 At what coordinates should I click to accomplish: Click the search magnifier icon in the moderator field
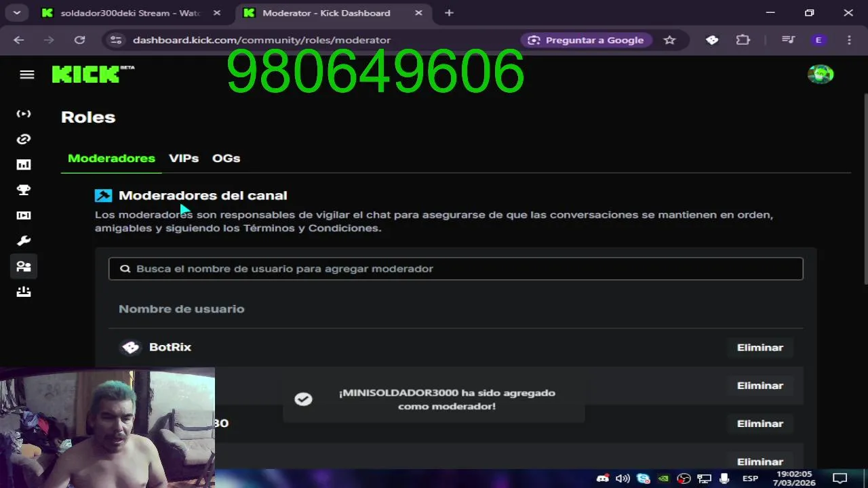click(x=125, y=268)
